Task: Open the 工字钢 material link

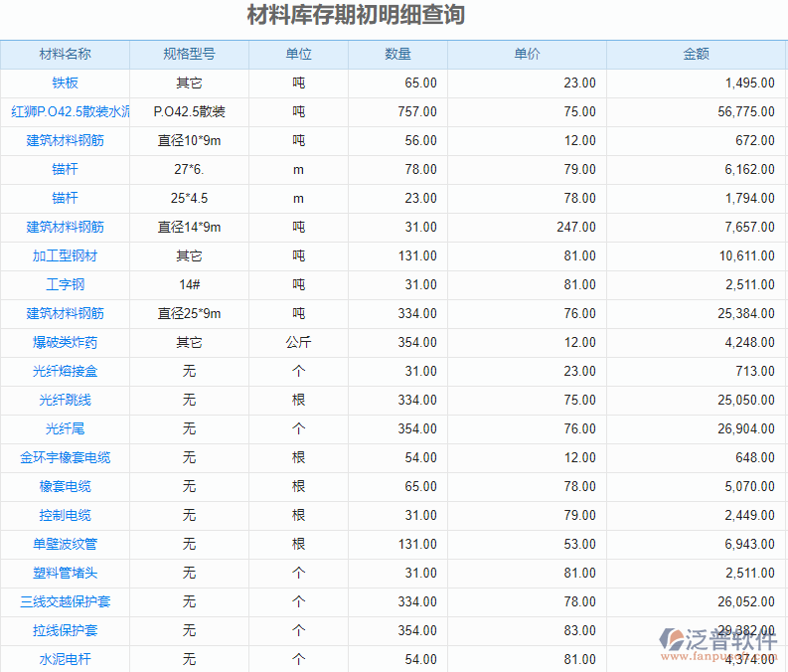Action: tap(65, 284)
